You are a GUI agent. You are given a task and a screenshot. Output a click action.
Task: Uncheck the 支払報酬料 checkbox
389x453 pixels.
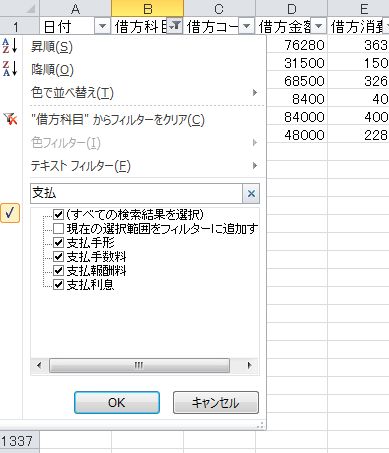pyautogui.click(x=58, y=270)
